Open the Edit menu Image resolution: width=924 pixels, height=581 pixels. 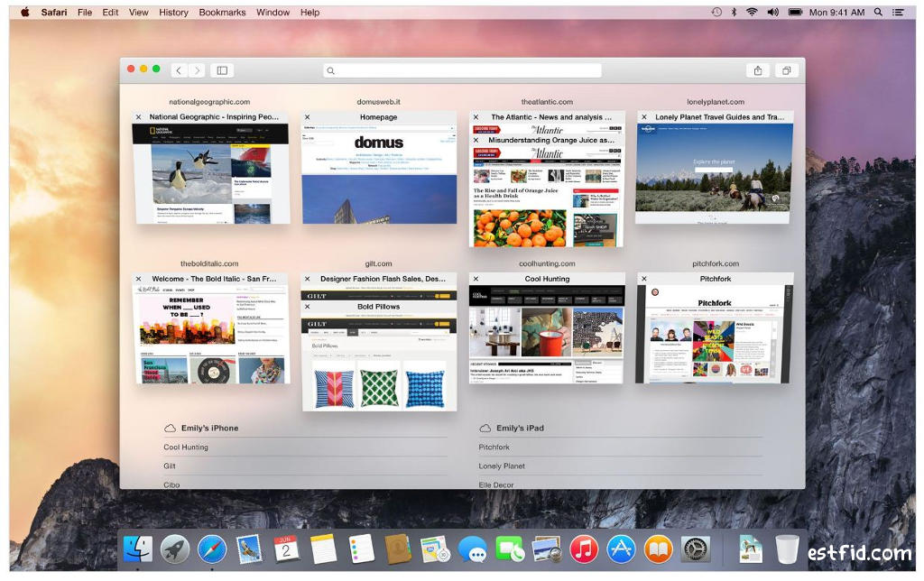(110, 12)
